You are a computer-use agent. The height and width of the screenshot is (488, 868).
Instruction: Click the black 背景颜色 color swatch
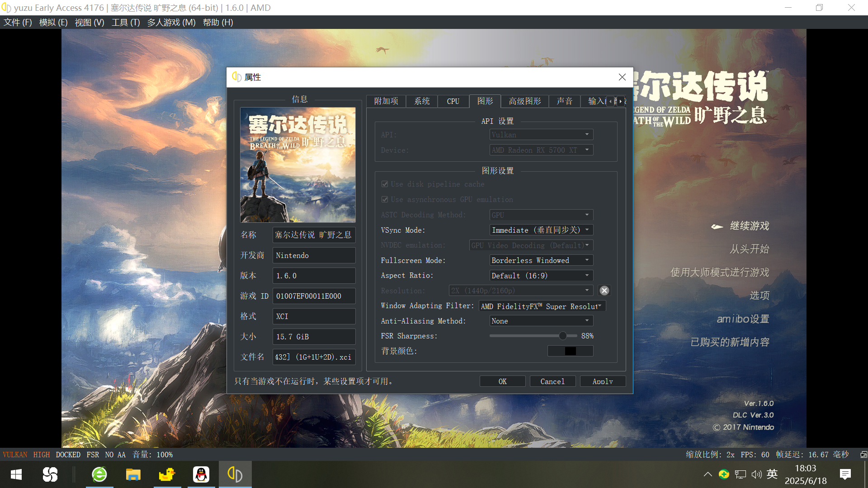point(571,351)
